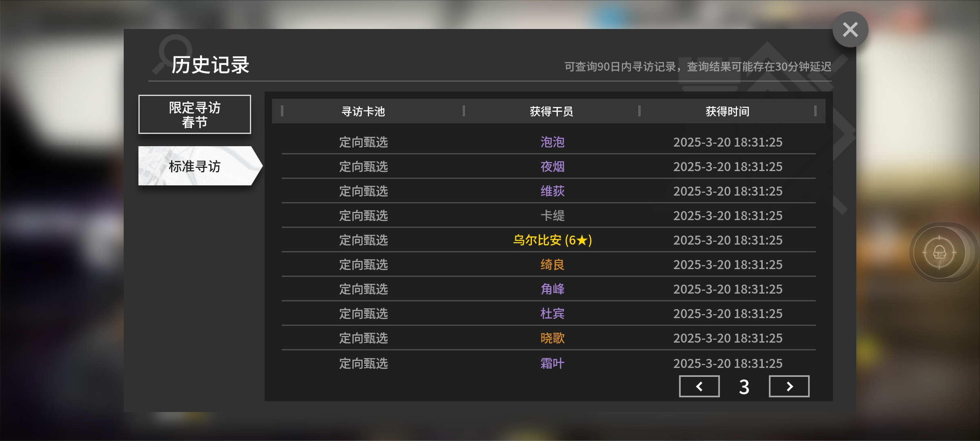Select the 角峰 operator entry
This screenshot has width=980, height=441.
click(552, 289)
